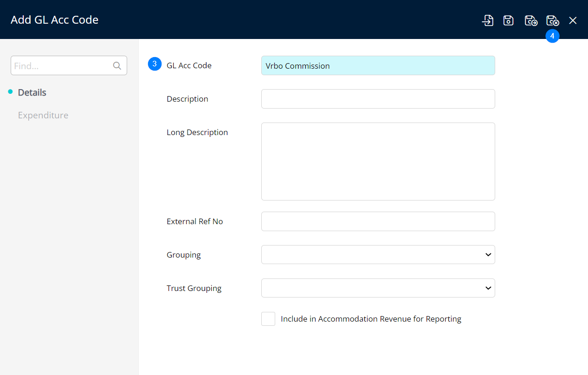Click into the Description field
The height and width of the screenshot is (375, 588).
[x=378, y=99]
